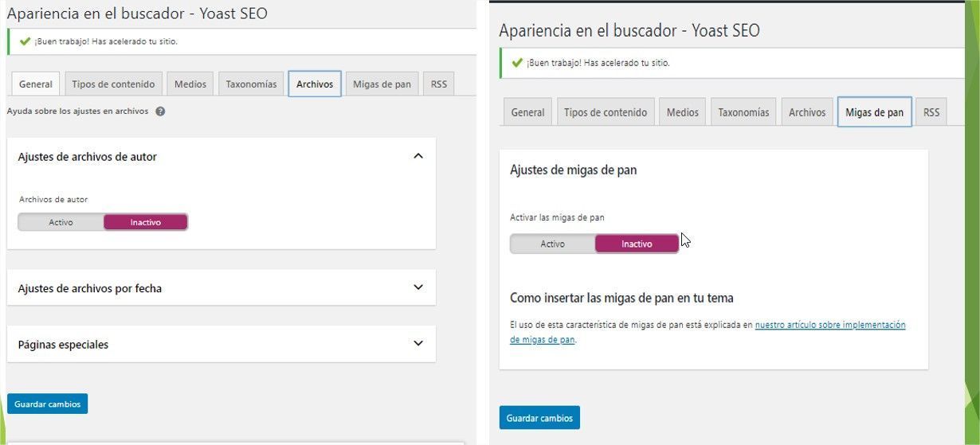Click the right window's 'Apariencia en el buscador' title

(x=629, y=30)
